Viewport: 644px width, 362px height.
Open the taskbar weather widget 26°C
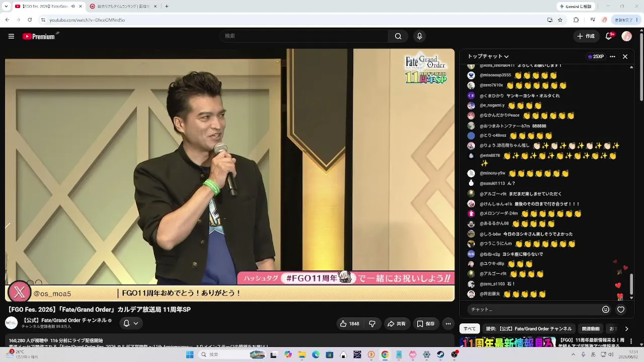[21, 354]
